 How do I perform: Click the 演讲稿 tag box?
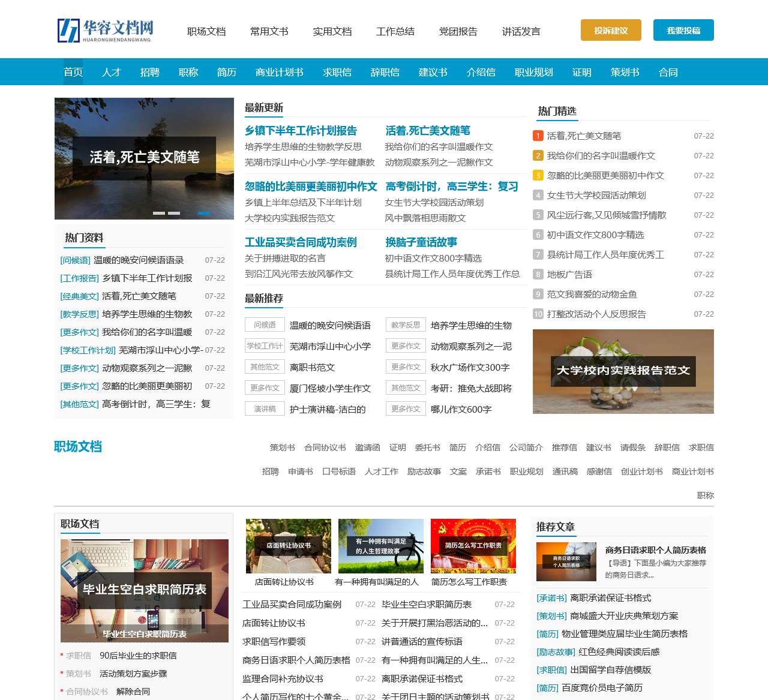[x=265, y=408]
